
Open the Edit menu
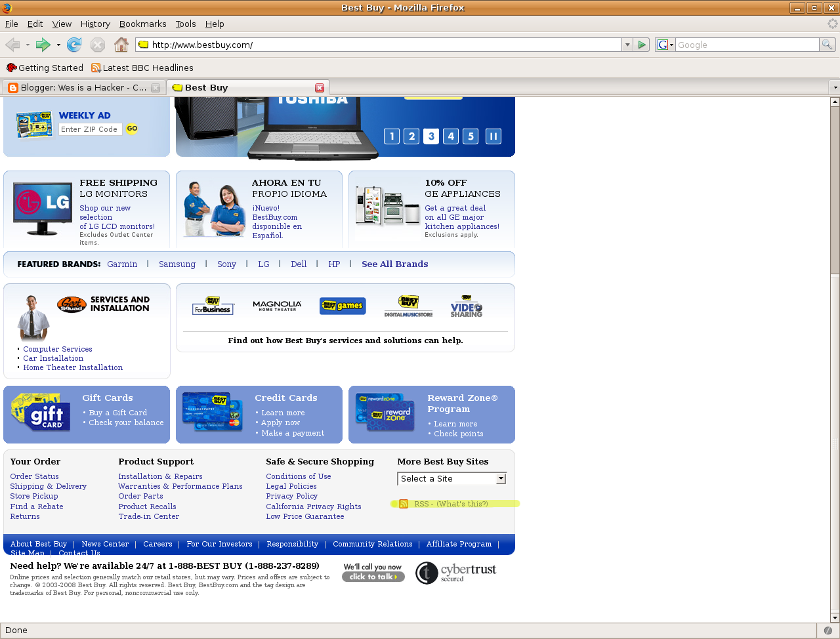tap(35, 24)
